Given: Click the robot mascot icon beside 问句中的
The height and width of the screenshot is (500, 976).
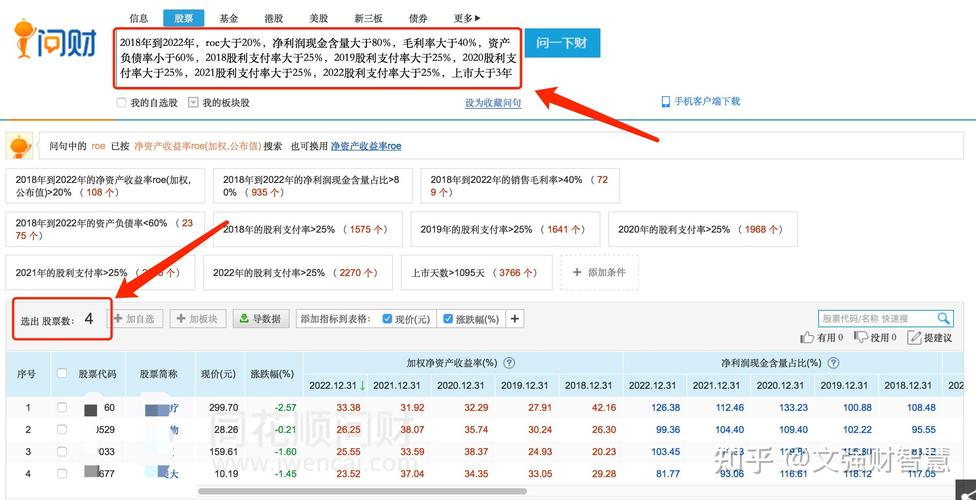Looking at the screenshot, I should point(21,146).
